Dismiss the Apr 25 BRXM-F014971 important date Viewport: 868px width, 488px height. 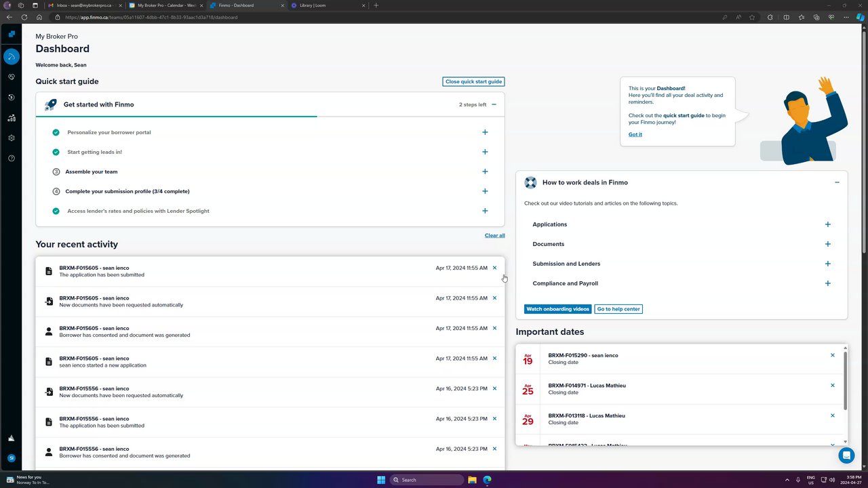[833, 386]
